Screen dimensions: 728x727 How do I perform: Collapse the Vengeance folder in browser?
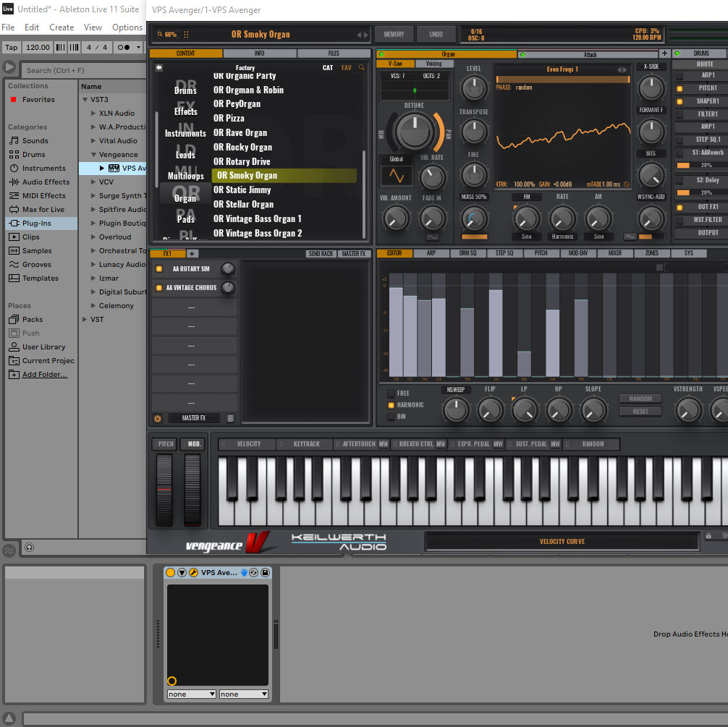pyautogui.click(x=93, y=155)
